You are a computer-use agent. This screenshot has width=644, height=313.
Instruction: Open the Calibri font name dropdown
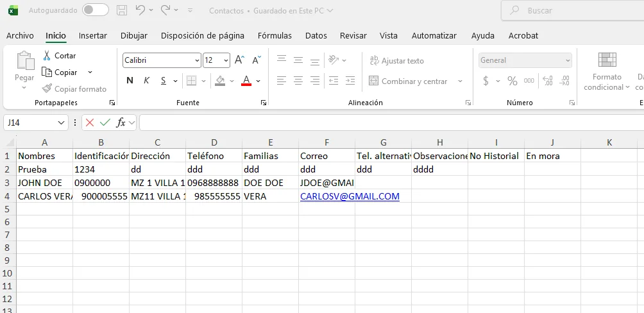(197, 60)
